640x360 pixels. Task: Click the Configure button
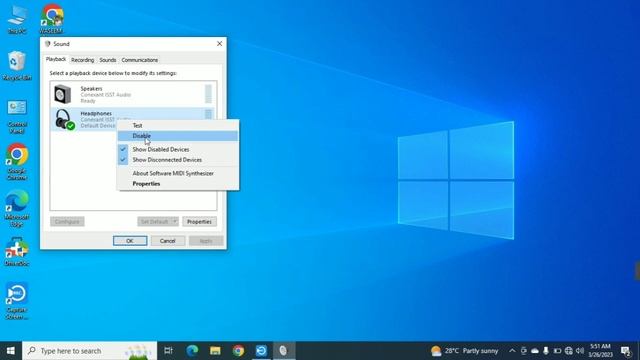coord(67,222)
